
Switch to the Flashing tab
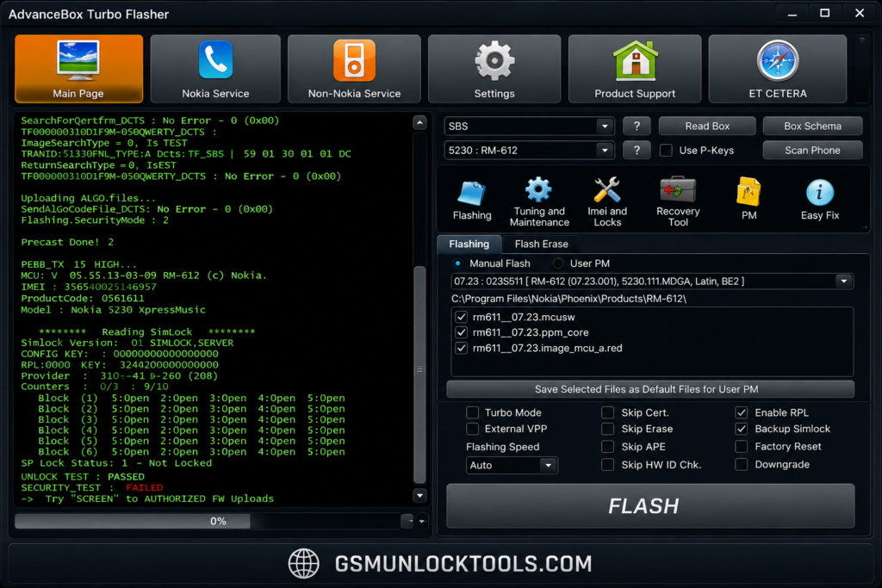[x=469, y=244]
